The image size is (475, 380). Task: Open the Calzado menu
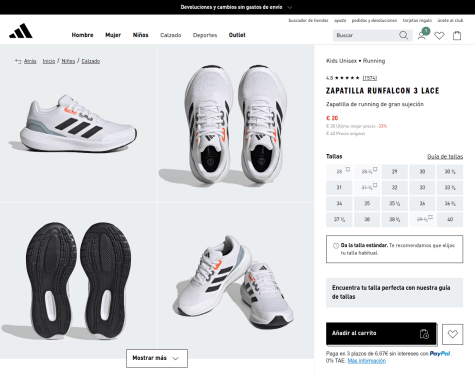(x=171, y=35)
